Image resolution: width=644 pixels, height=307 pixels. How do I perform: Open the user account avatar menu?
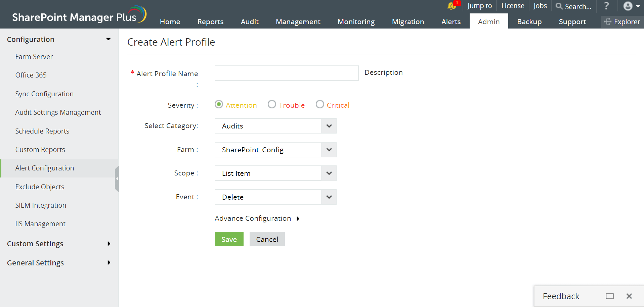(x=632, y=6)
